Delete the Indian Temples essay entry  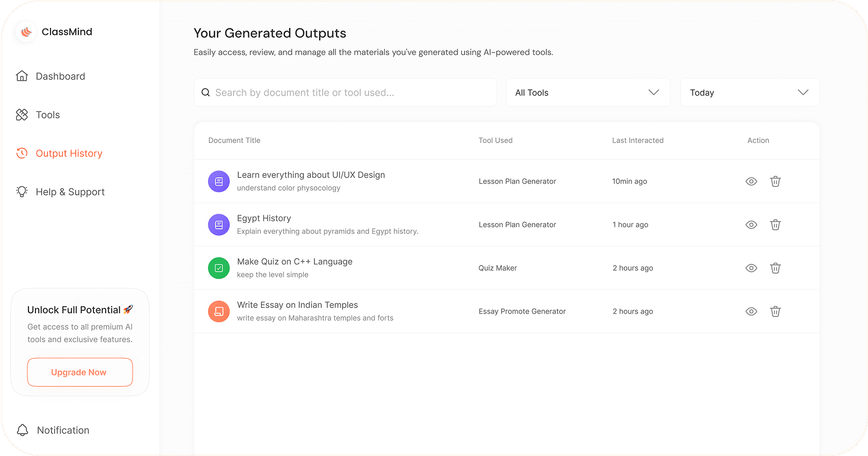click(x=775, y=312)
